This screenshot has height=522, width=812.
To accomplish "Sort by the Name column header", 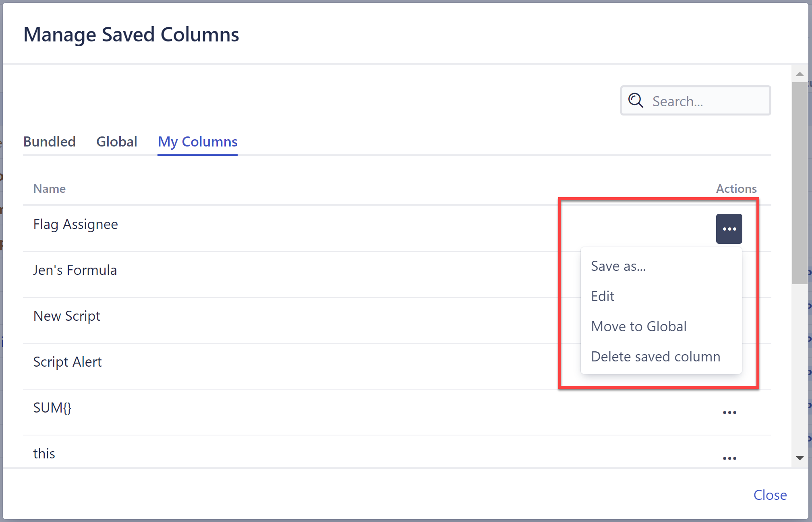I will pos(49,188).
